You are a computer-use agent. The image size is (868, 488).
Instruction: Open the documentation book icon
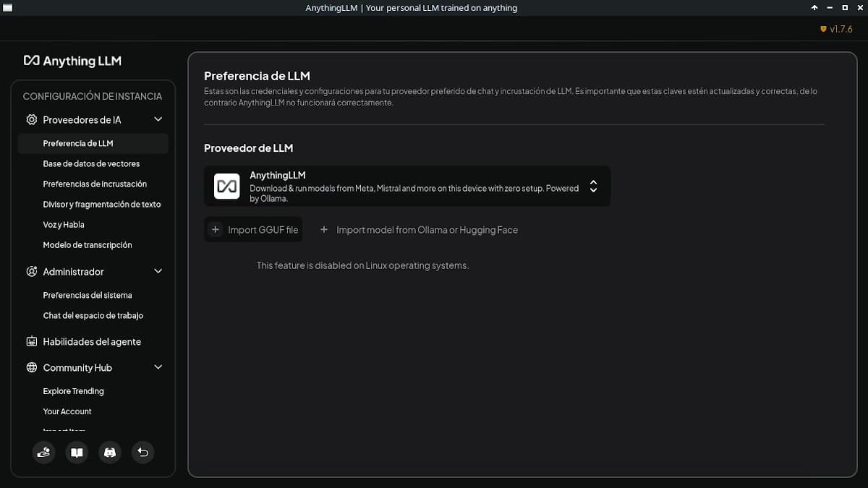[x=77, y=453]
